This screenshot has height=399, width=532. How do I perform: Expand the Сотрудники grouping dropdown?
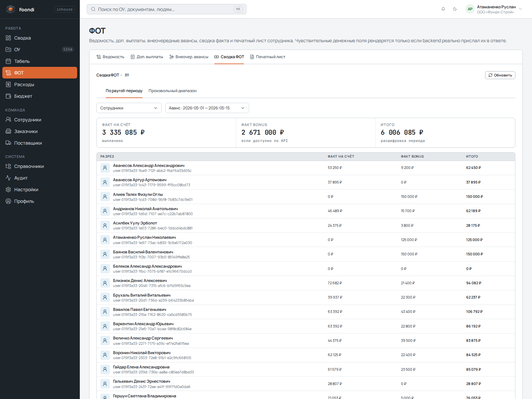click(x=129, y=108)
